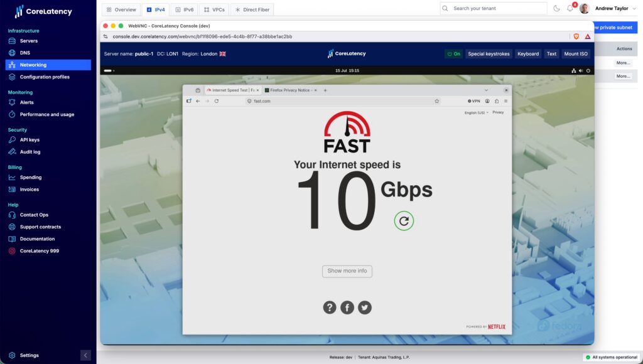Image resolution: width=643 pixels, height=364 pixels.
Task: Open the first More... actions menu
Action: pyautogui.click(x=623, y=63)
